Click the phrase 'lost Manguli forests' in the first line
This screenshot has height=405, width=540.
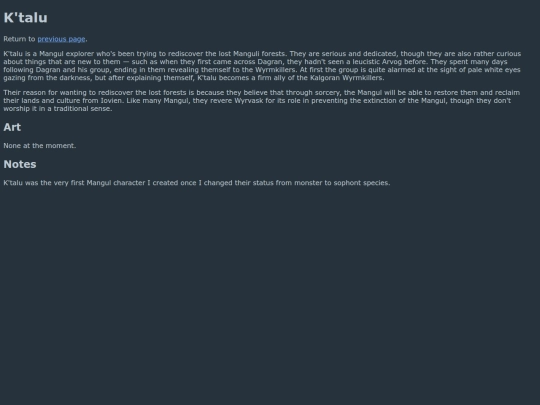[252, 54]
